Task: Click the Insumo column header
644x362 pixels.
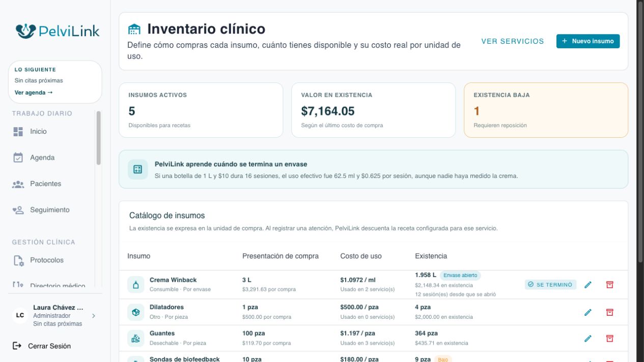Action: coord(138,256)
